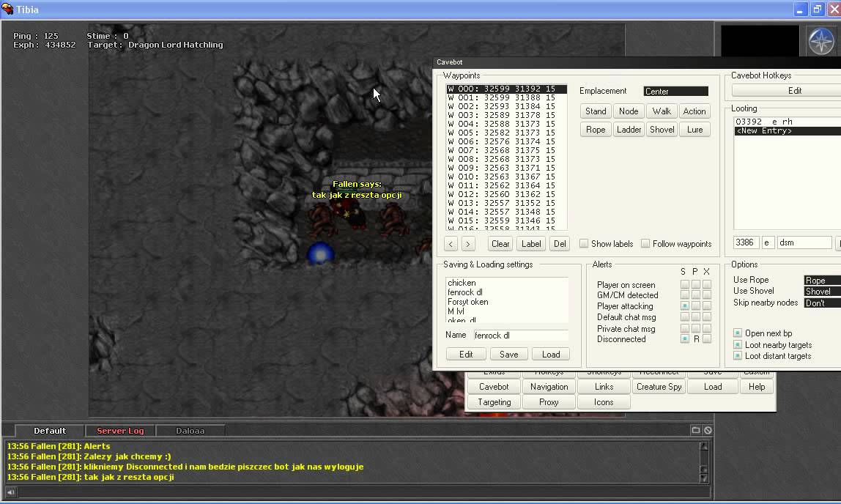Switch to the Default chat tab
Image resolution: width=841 pixels, height=504 pixels.
[x=50, y=431]
